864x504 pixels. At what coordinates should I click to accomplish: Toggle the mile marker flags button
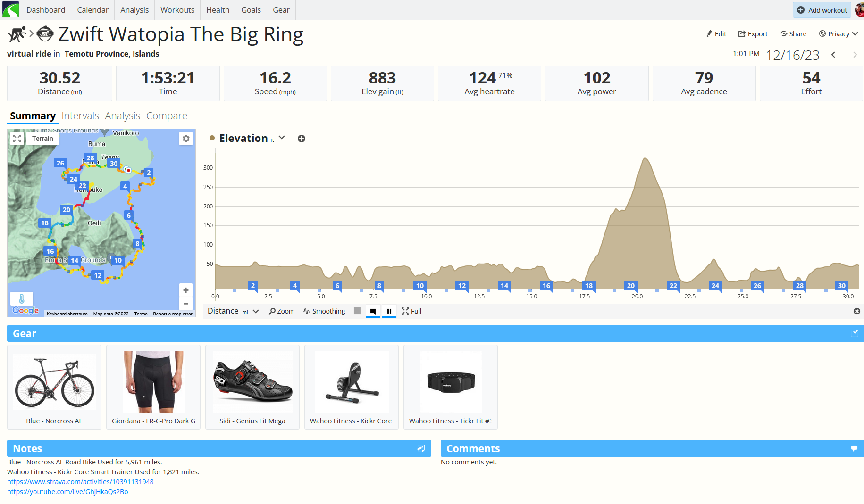tap(373, 311)
